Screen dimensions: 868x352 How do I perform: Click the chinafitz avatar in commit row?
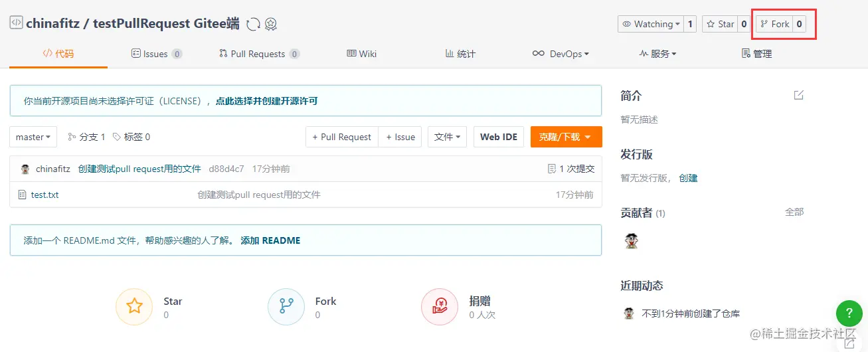(25, 169)
